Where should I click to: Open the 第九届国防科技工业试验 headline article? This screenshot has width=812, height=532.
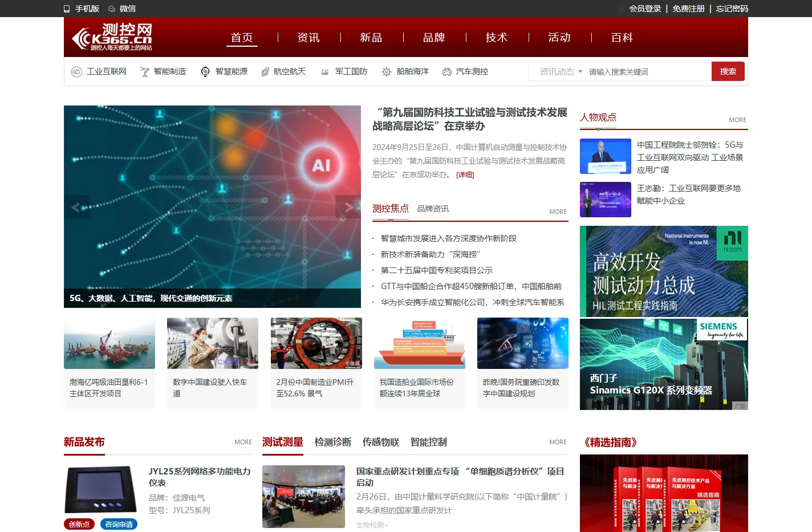point(470,119)
